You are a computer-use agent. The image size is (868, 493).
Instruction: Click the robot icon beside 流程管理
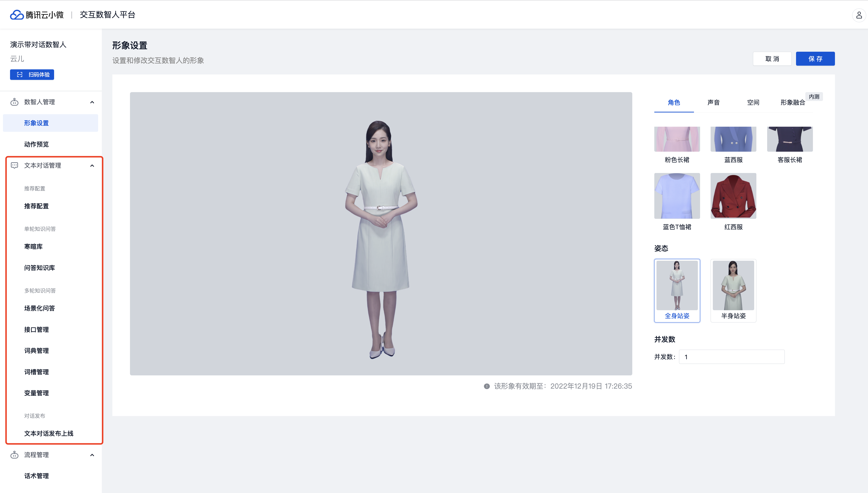click(x=14, y=455)
